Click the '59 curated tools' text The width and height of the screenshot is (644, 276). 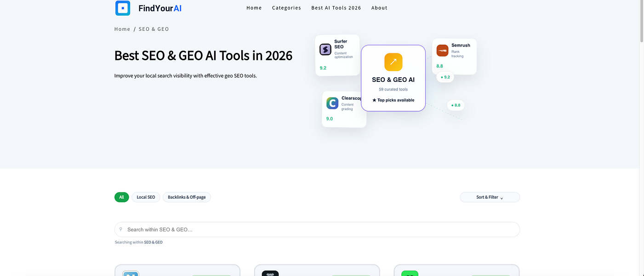(393, 89)
